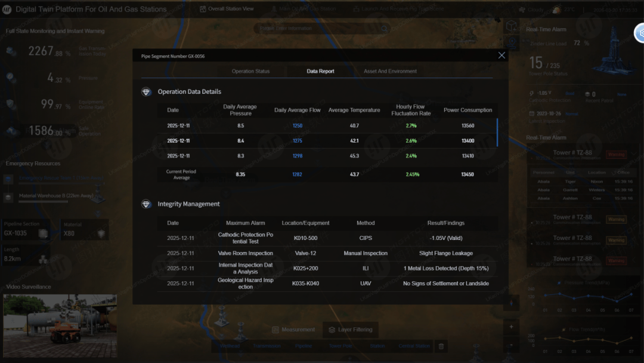
Task: Open the Video Surveillance camera thumbnail
Action: pyautogui.click(x=60, y=325)
